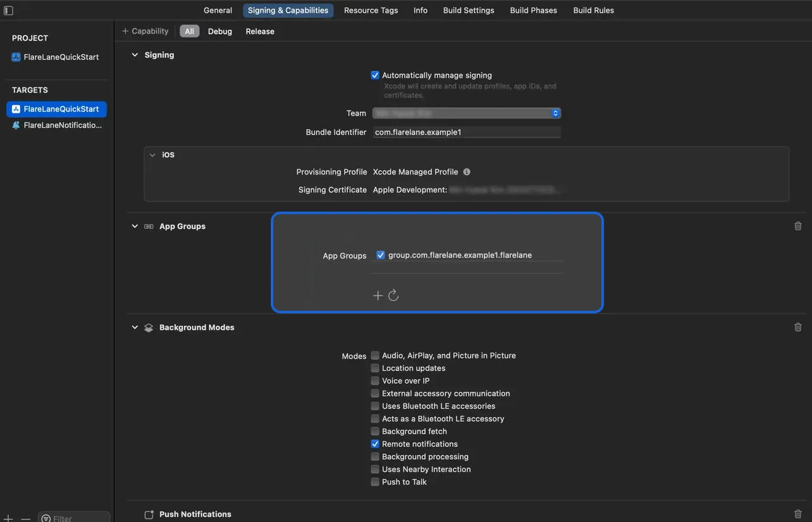
Task: Enable Acts as a Bluetooth LE accessory
Action: pos(375,419)
